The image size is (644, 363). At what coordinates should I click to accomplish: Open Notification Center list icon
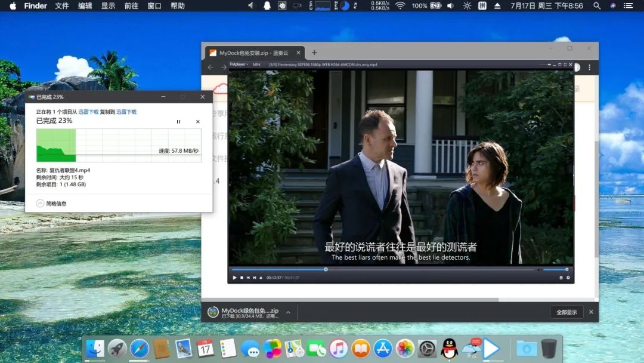coord(628,6)
